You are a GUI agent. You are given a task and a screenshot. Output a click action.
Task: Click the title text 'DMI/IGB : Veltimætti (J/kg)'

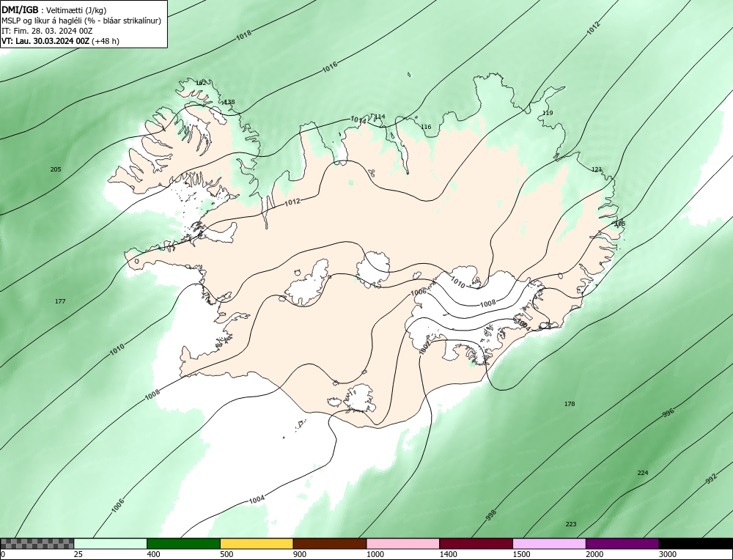point(55,10)
